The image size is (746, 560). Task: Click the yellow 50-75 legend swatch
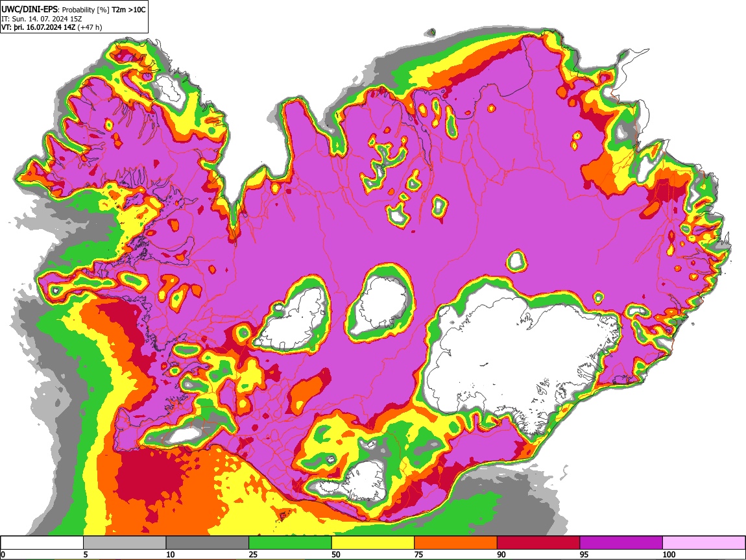click(x=373, y=542)
